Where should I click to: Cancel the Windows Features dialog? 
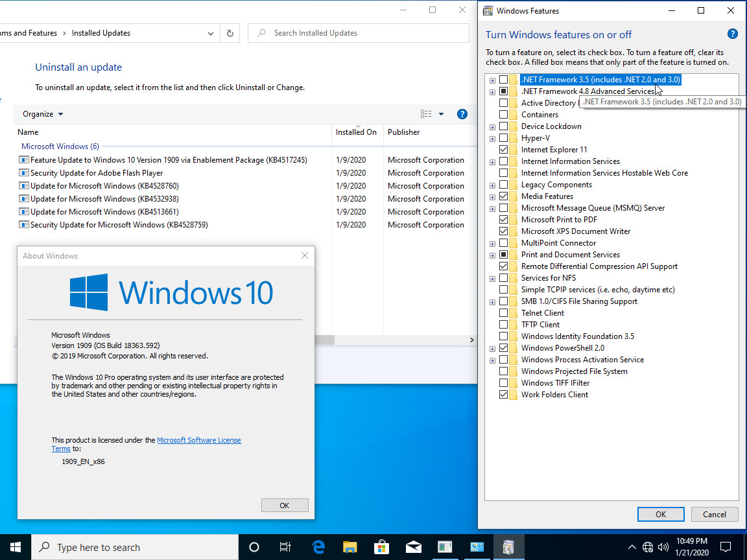[715, 514]
